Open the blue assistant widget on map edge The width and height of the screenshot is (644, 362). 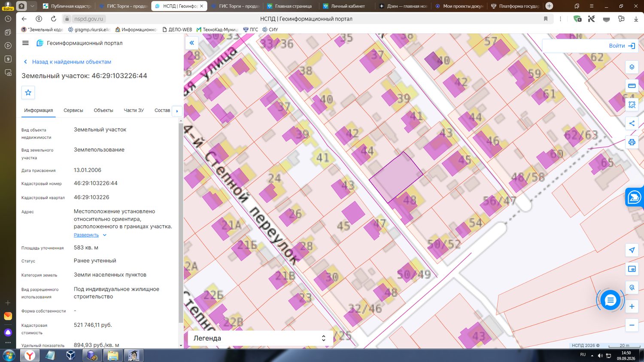(x=635, y=197)
